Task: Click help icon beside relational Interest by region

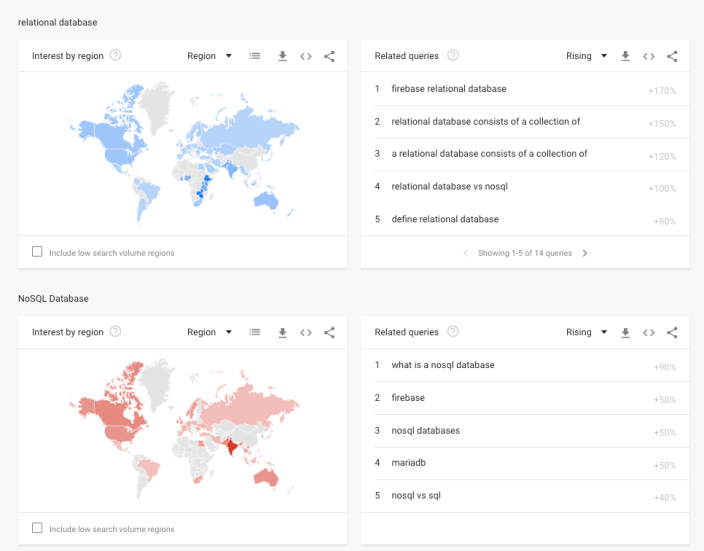Action: (x=116, y=55)
